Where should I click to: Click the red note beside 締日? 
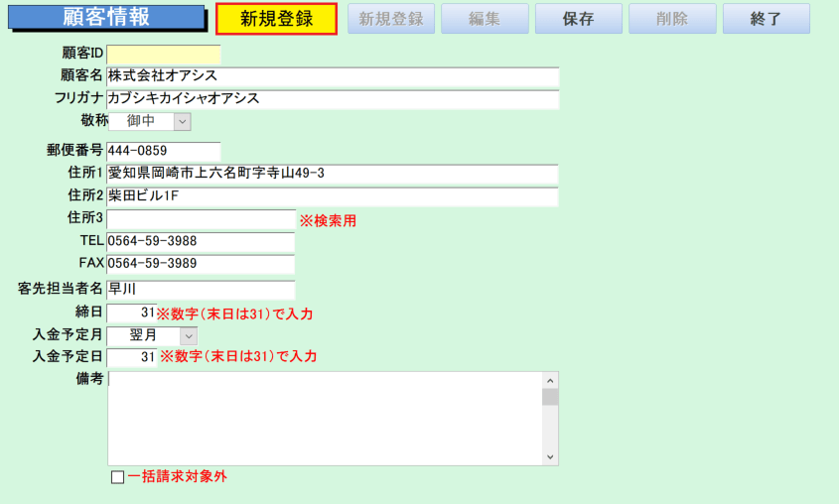234,314
